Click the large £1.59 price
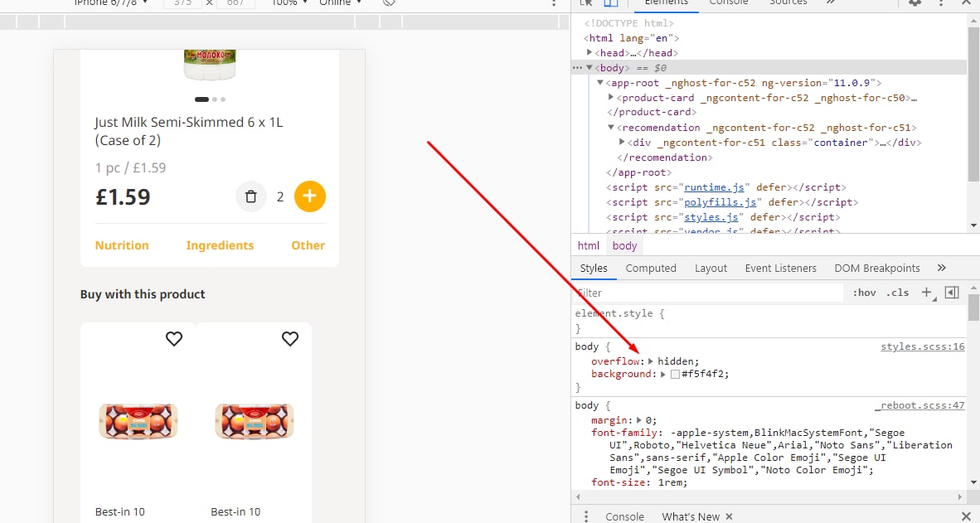Viewport: 980px width, 523px height. click(x=124, y=197)
